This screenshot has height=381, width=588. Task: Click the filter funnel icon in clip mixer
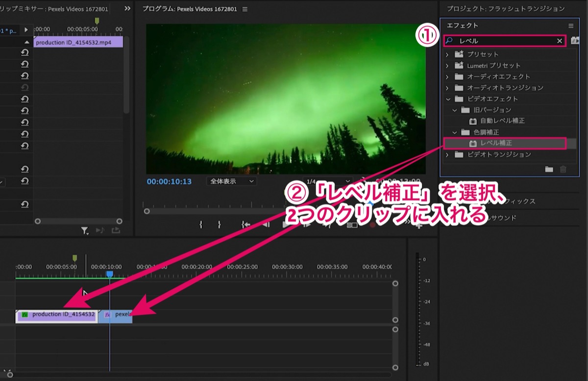85,230
